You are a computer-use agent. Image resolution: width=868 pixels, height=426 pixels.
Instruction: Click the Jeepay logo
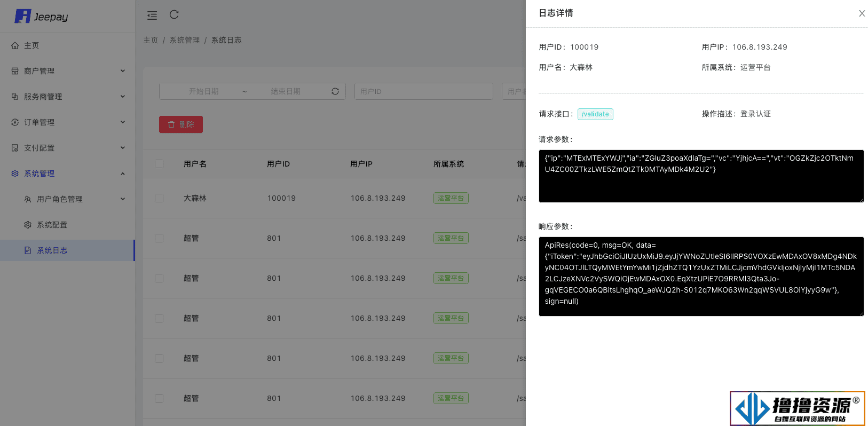(41, 17)
